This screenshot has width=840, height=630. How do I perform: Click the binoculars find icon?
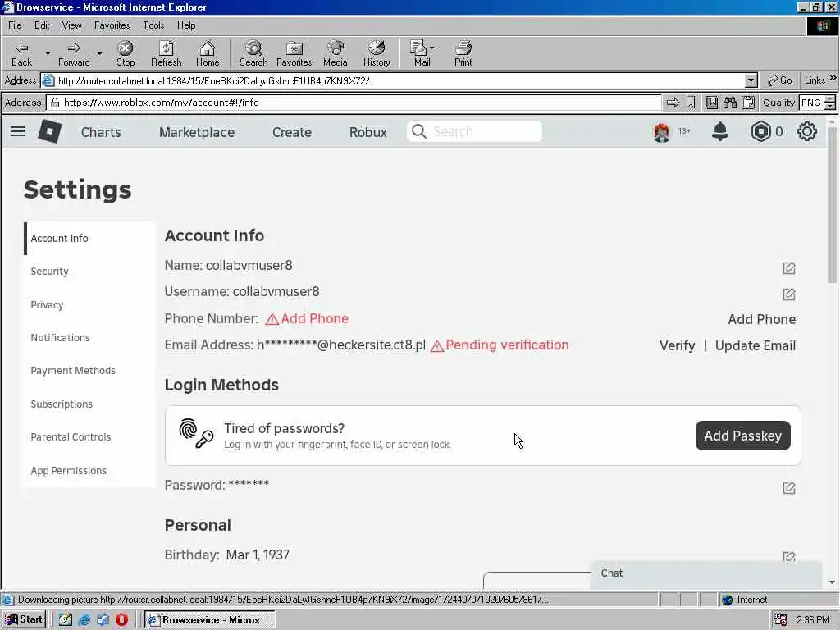pos(730,103)
